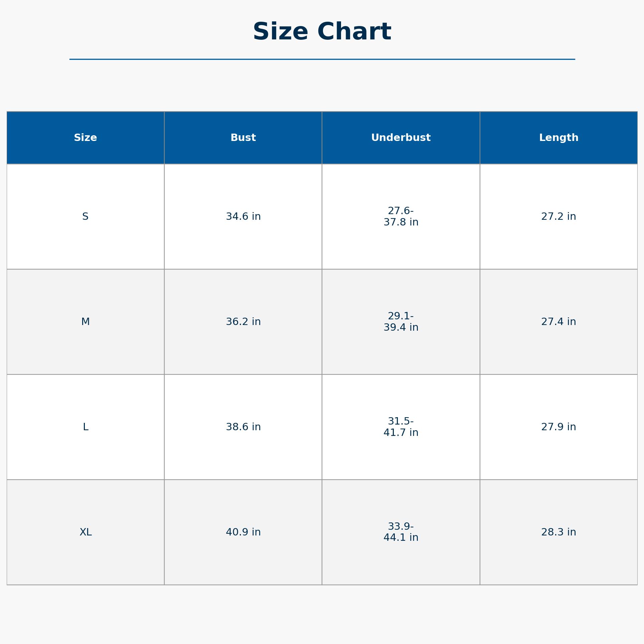Click underbust range 29.1-39.4 in

401,322
